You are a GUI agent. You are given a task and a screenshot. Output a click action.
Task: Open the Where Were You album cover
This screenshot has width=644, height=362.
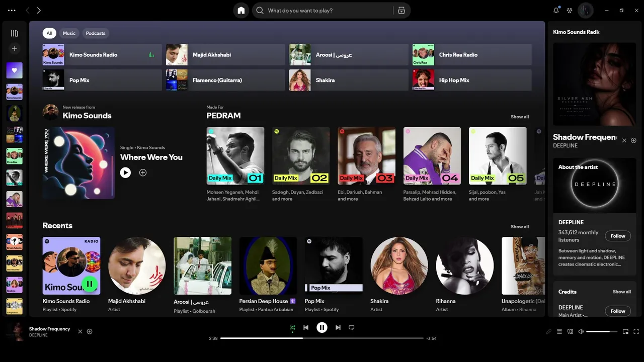(x=78, y=163)
